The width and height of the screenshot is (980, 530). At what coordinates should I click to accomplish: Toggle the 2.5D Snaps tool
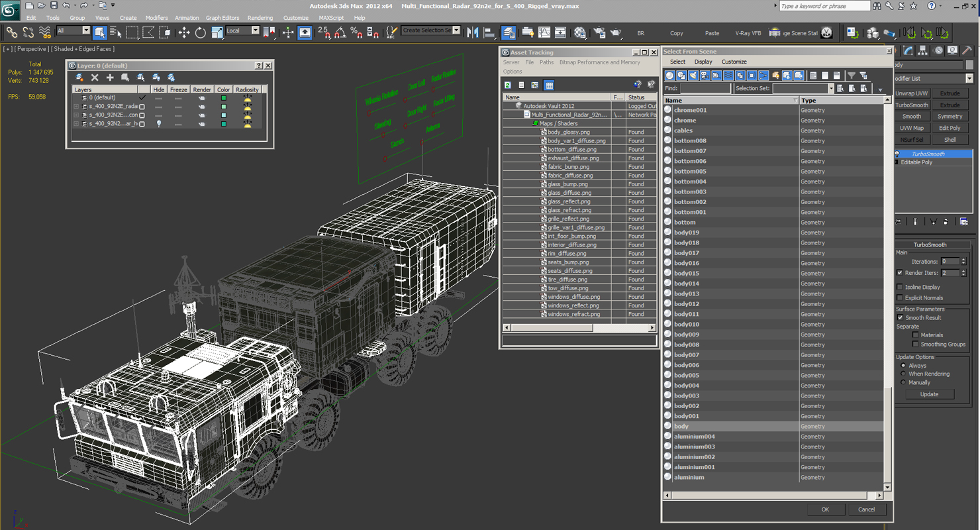324,32
